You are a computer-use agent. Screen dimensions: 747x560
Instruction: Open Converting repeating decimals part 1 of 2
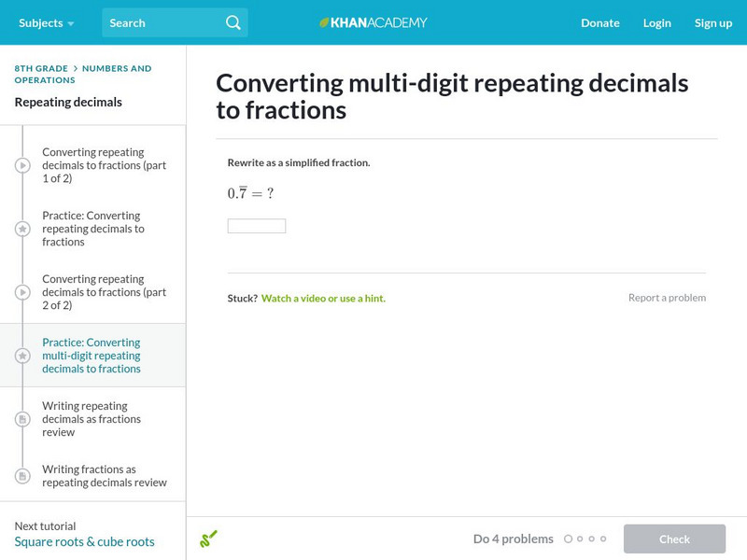[x=104, y=165]
